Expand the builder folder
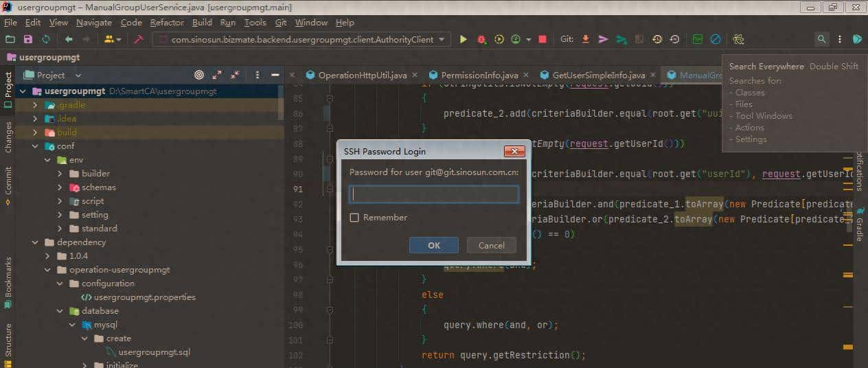Viewport: 868px width, 368px height. click(60, 174)
